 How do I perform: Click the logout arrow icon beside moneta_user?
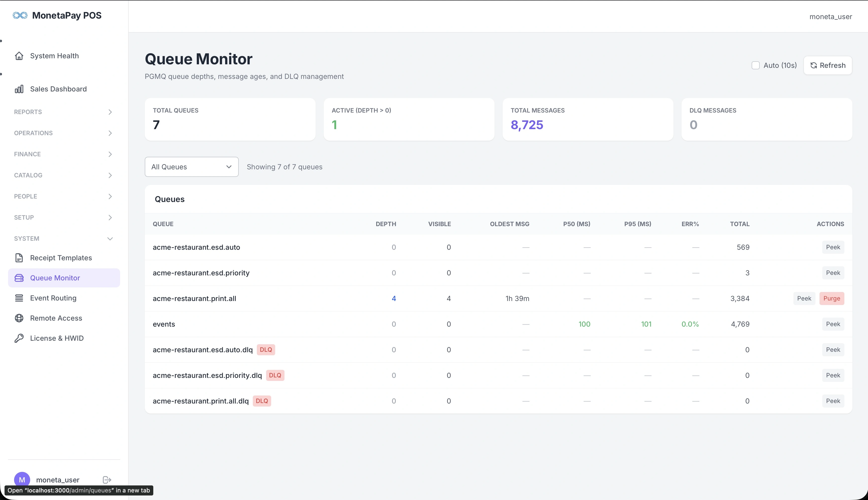(x=107, y=480)
